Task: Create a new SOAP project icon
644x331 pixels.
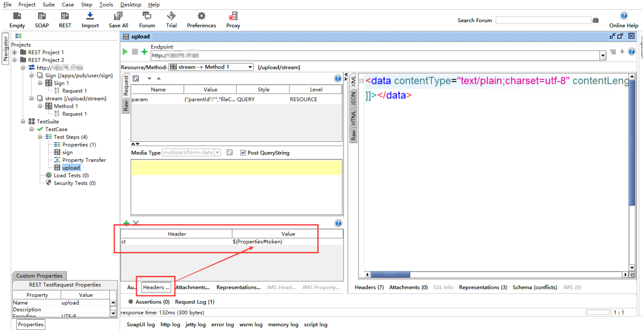Action: [x=42, y=17]
